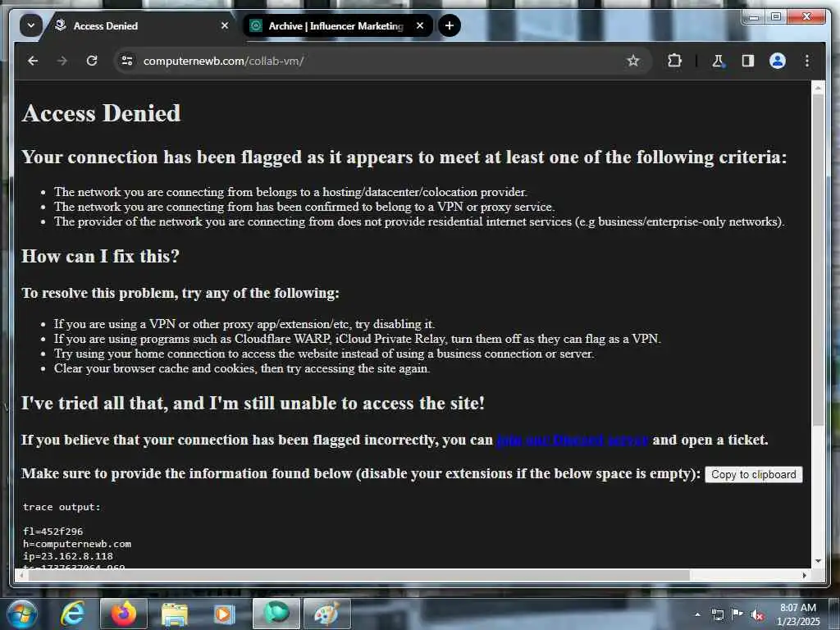Select the 'How can I fix this?' heading
This screenshot has width=840, height=630.
pyautogui.click(x=101, y=256)
